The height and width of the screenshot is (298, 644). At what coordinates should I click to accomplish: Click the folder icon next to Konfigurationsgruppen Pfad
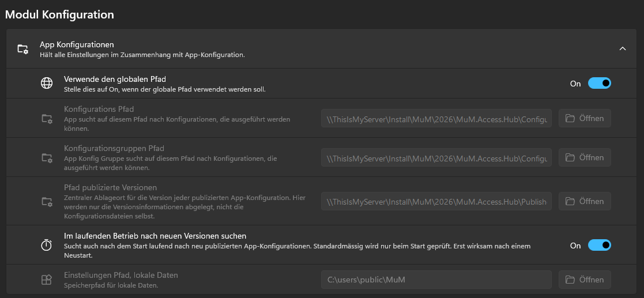47,157
